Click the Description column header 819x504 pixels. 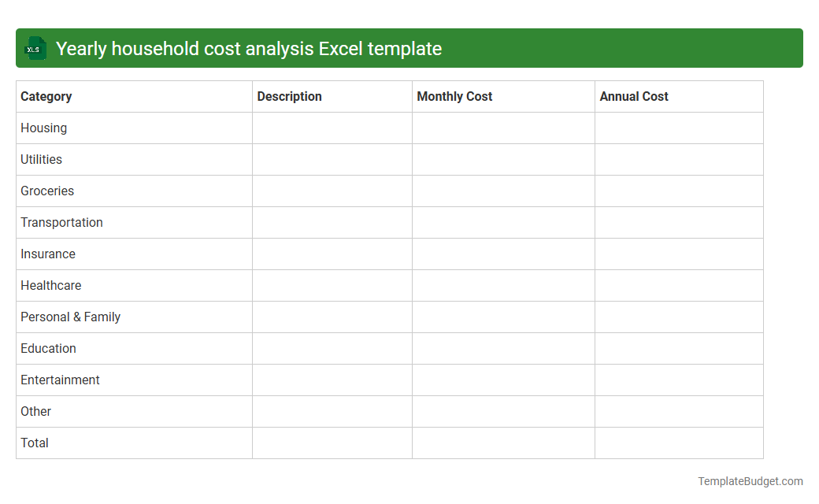[289, 96]
